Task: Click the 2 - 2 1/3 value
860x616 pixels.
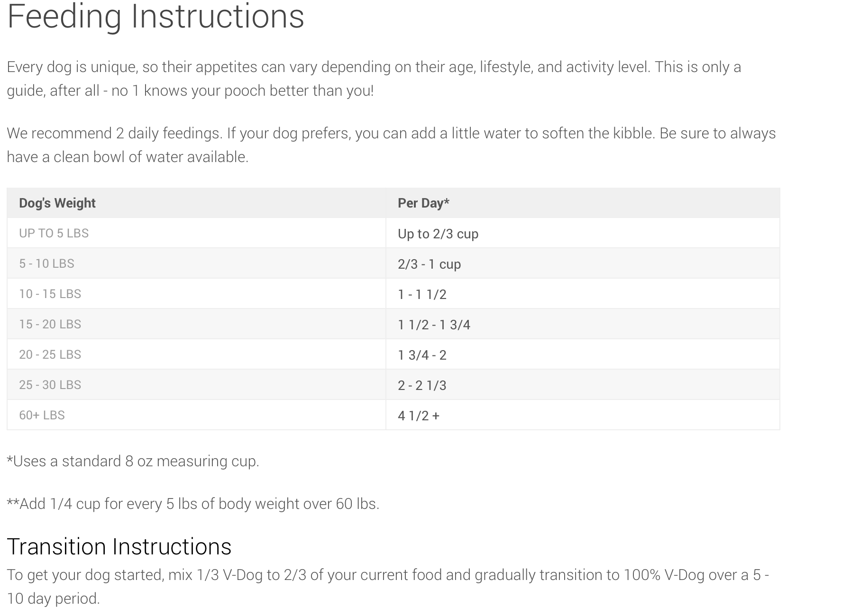Action: pyautogui.click(x=422, y=385)
